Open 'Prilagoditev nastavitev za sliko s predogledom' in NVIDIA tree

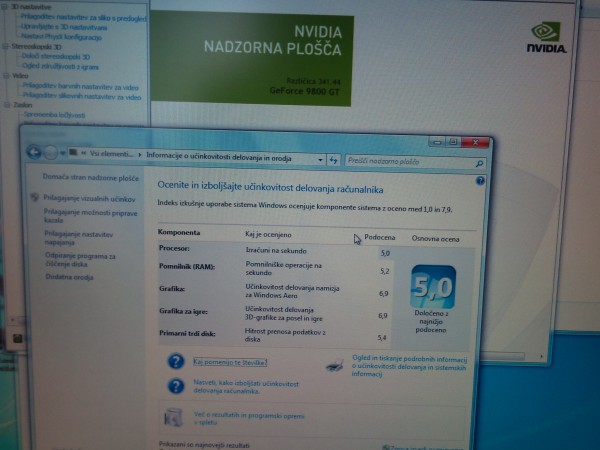(x=83, y=17)
